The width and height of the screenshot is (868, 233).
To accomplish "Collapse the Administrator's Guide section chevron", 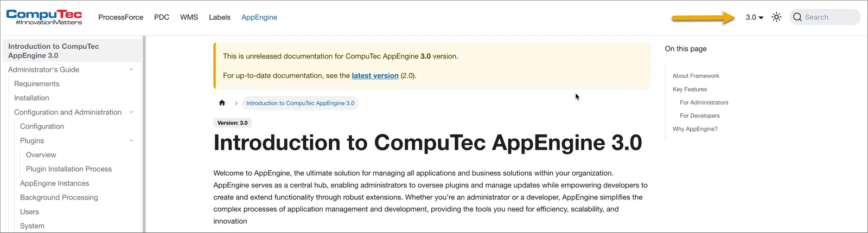I will point(131,69).
